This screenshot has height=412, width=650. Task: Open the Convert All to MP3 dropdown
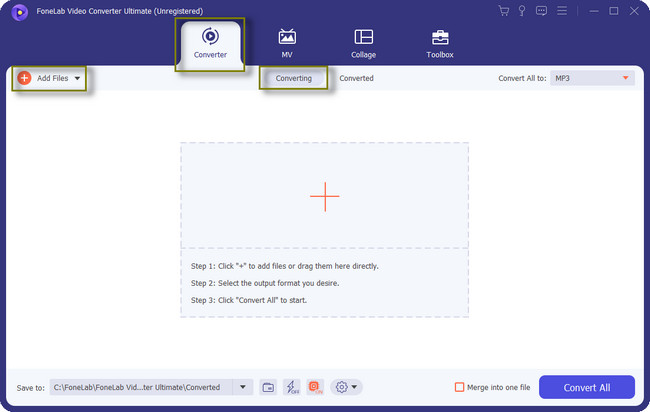[x=592, y=78]
